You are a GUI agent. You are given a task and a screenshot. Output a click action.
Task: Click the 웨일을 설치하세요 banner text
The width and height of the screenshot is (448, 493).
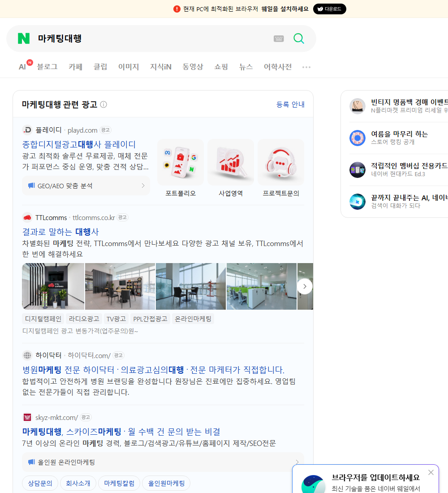pos(285,9)
